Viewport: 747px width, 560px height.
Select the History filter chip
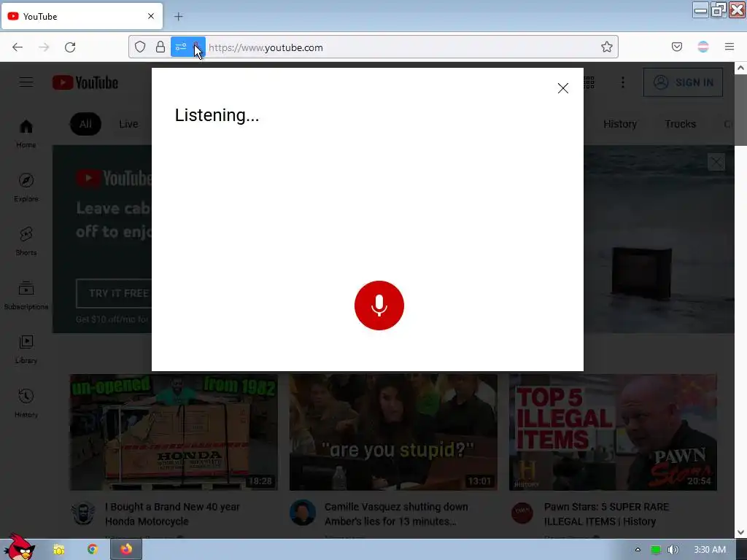pyautogui.click(x=620, y=124)
